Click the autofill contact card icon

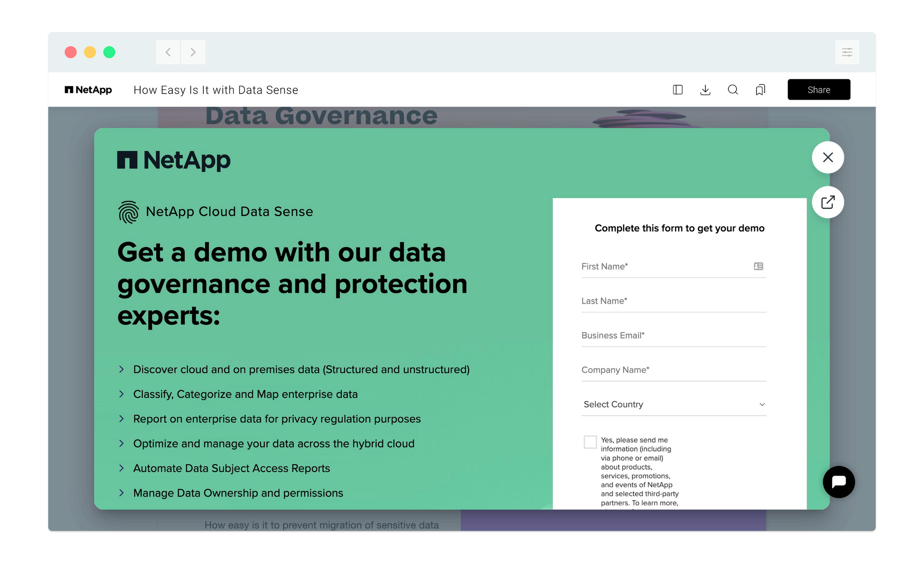758,266
